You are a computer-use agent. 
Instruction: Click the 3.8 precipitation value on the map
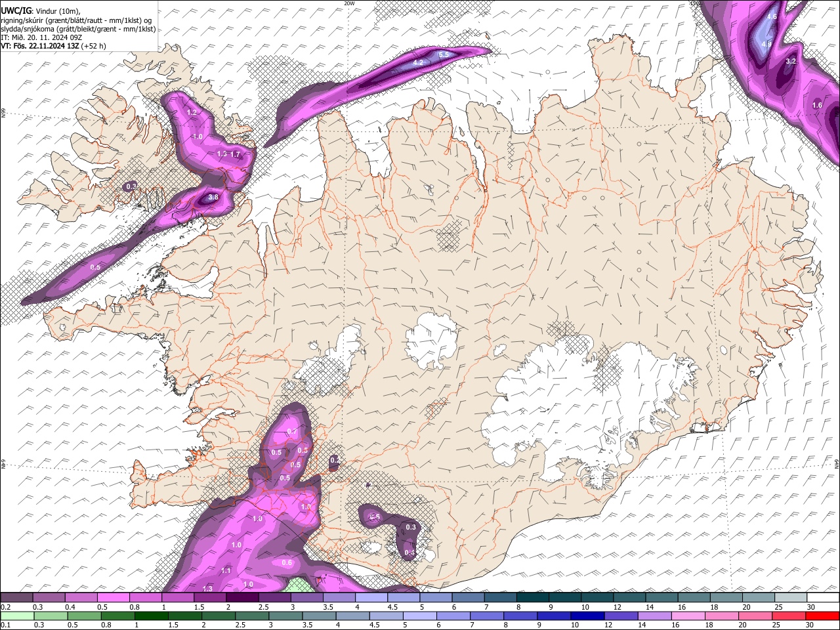point(213,197)
